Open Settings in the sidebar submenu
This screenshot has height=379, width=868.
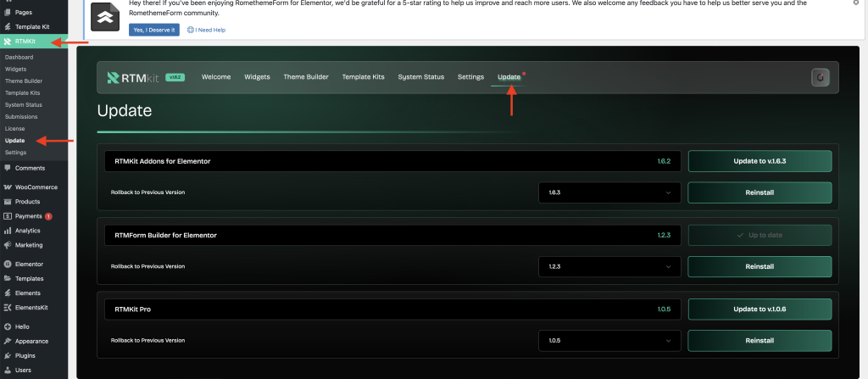[15, 153]
